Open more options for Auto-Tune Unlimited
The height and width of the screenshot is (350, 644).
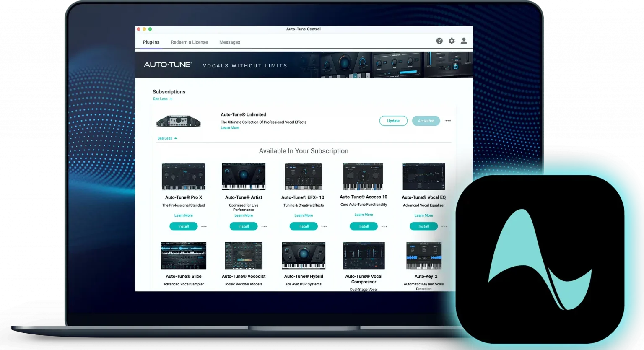[448, 121]
